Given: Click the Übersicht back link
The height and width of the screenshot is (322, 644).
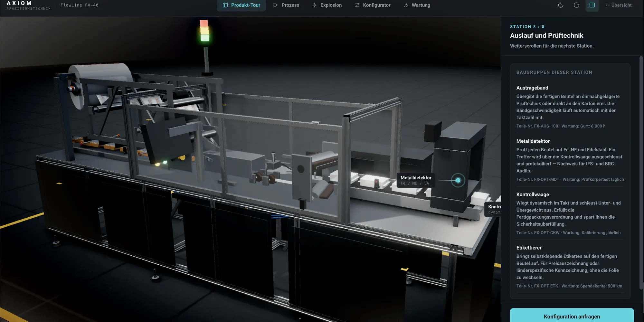Looking at the screenshot, I should (619, 5).
